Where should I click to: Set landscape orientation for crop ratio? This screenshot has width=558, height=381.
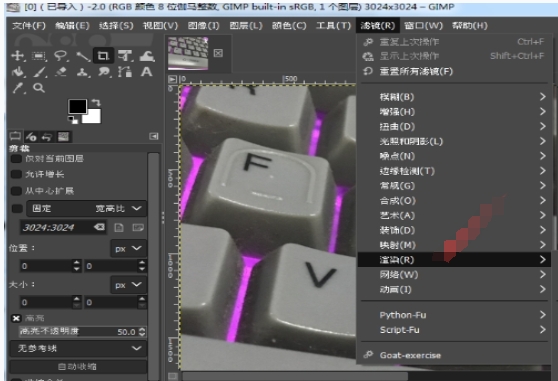pyautogui.click(x=138, y=227)
